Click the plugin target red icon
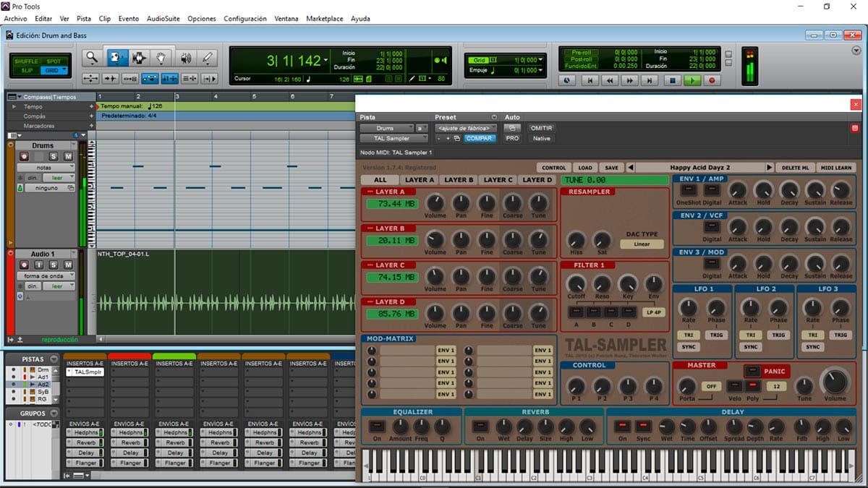The image size is (868, 488). coord(854,128)
